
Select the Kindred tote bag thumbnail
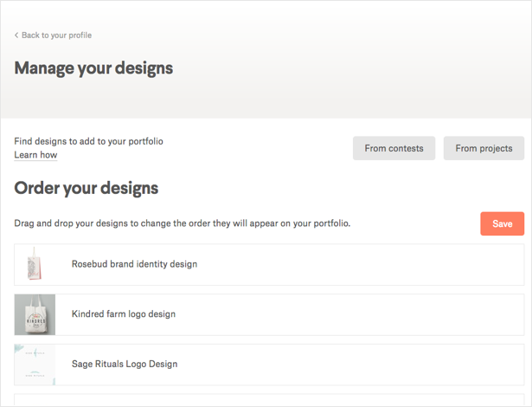click(x=35, y=314)
